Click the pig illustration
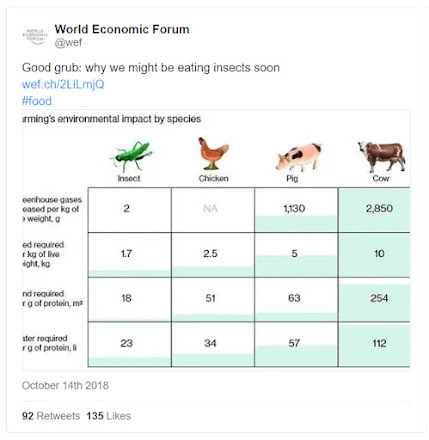The height and width of the screenshot is (440, 429). point(299,156)
